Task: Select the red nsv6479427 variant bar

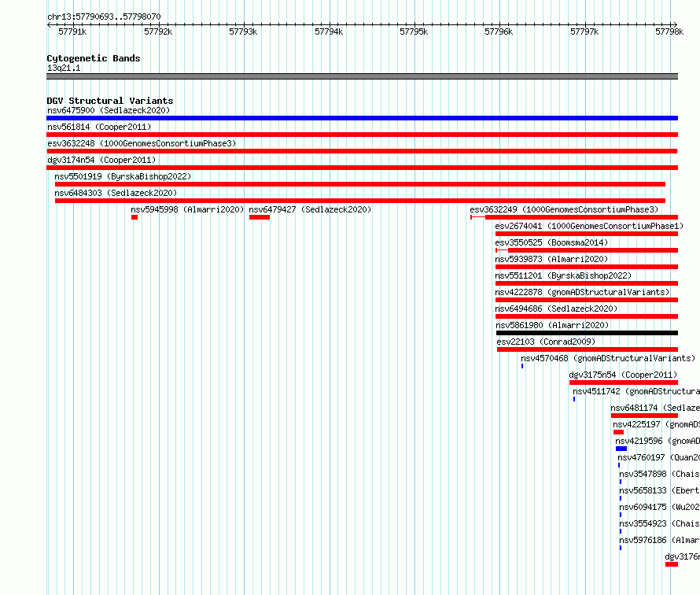Action: pyautogui.click(x=260, y=217)
